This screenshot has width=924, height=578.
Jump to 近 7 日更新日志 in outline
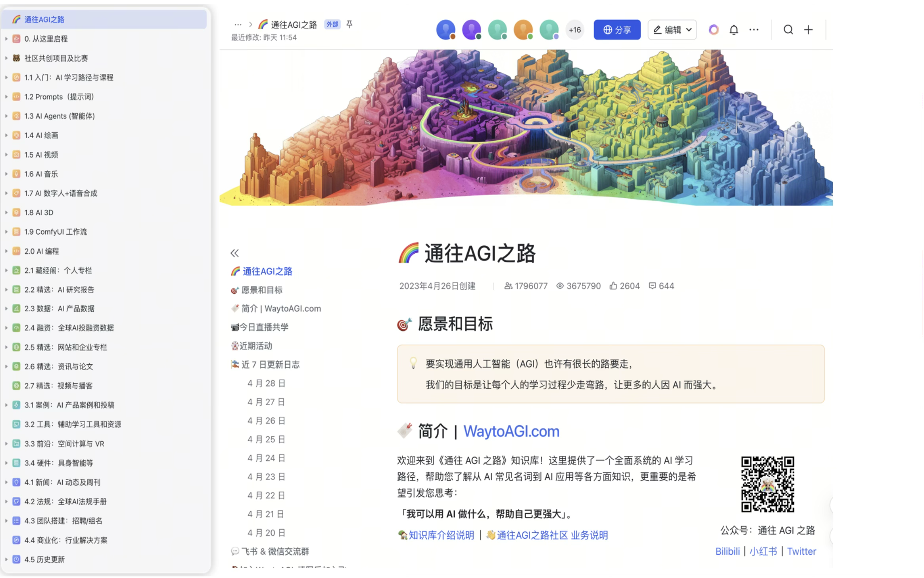pyautogui.click(x=265, y=364)
